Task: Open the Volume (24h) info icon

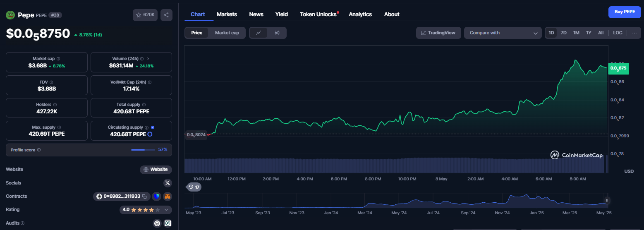Action: (x=142, y=59)
